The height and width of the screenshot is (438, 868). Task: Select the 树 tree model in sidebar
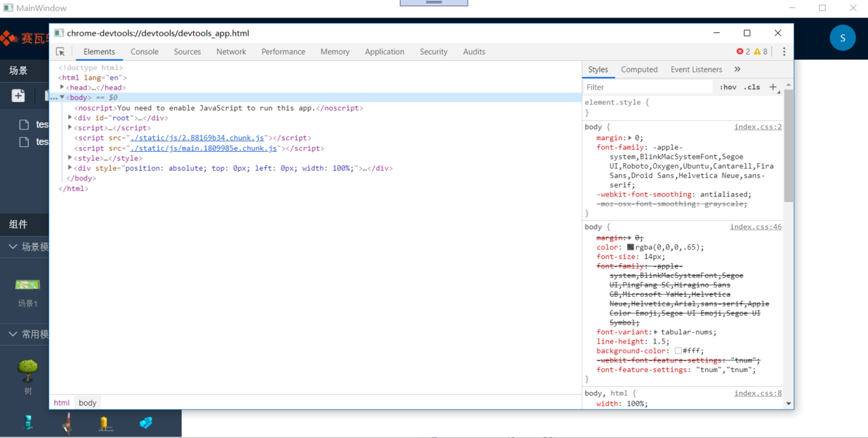27,371
